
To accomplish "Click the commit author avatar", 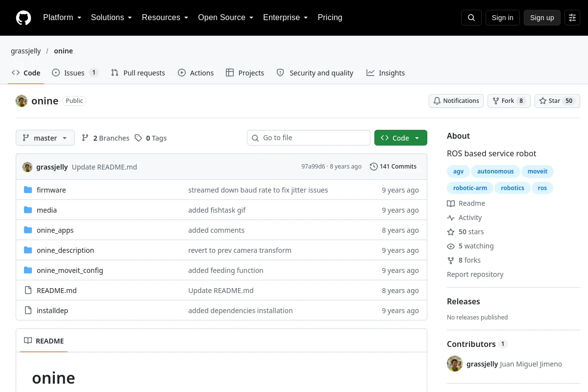I will 27,167.
